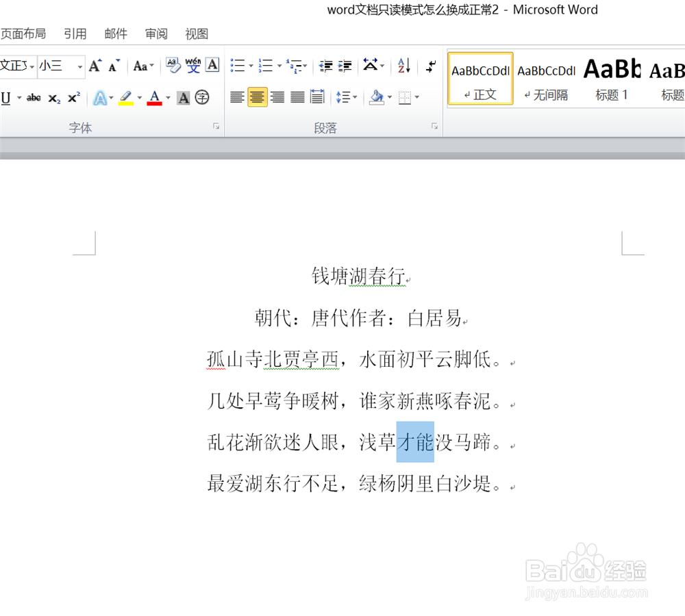
Task: Open the text highlight color picker
Action: pyautogui.click(x=140, y=98)
